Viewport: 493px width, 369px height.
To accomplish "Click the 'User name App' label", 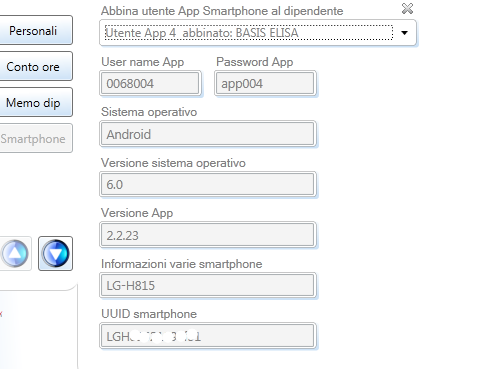I will 143,62.
